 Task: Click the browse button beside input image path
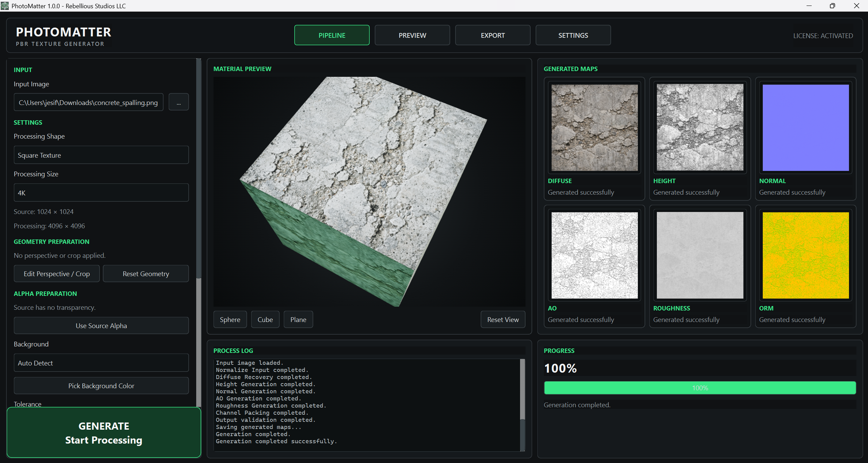point(178,102)
